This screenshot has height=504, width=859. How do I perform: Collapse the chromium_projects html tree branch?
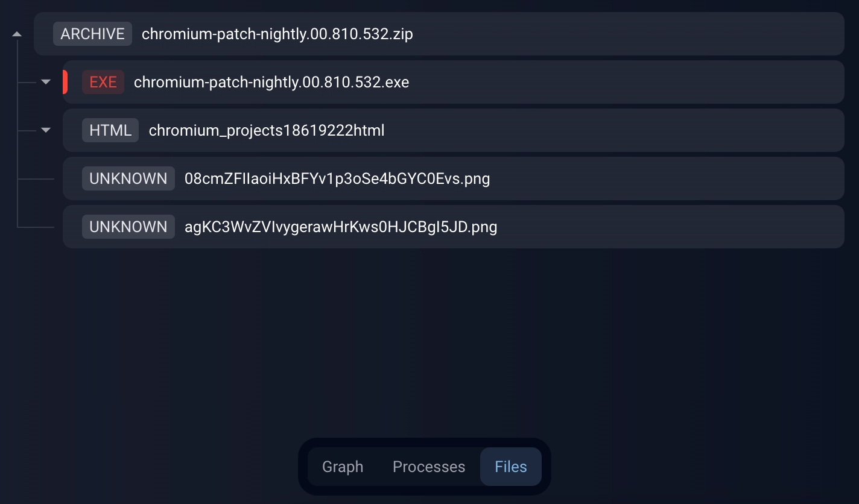point(46,128)
